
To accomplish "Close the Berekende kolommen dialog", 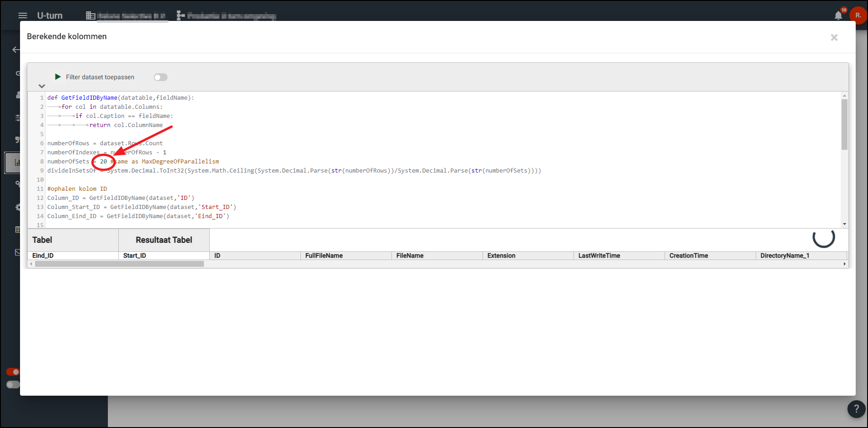I will (x=834, y=37).
